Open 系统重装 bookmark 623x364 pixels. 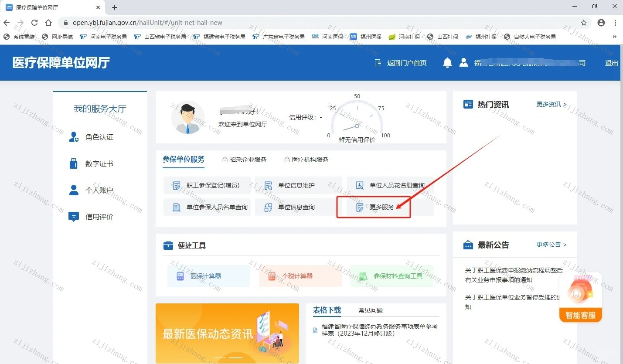click(19, 37)
